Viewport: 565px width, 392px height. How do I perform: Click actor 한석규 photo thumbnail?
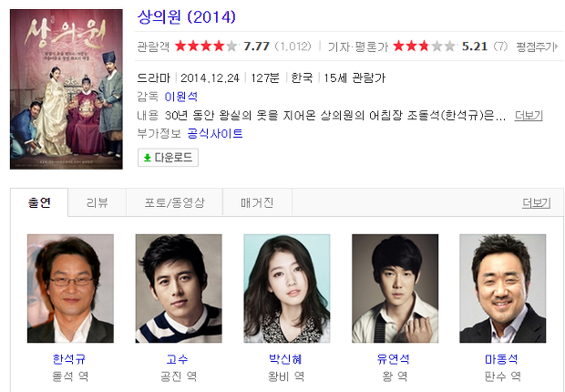coord(71,288)
